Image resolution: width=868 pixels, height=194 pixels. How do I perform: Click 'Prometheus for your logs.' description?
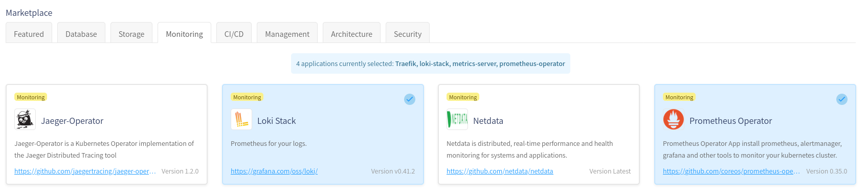[269, 144]
